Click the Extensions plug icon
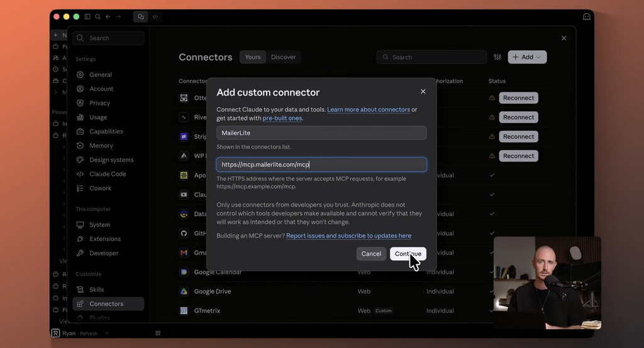This screenshot has width=644, height=348. point(80,239)
